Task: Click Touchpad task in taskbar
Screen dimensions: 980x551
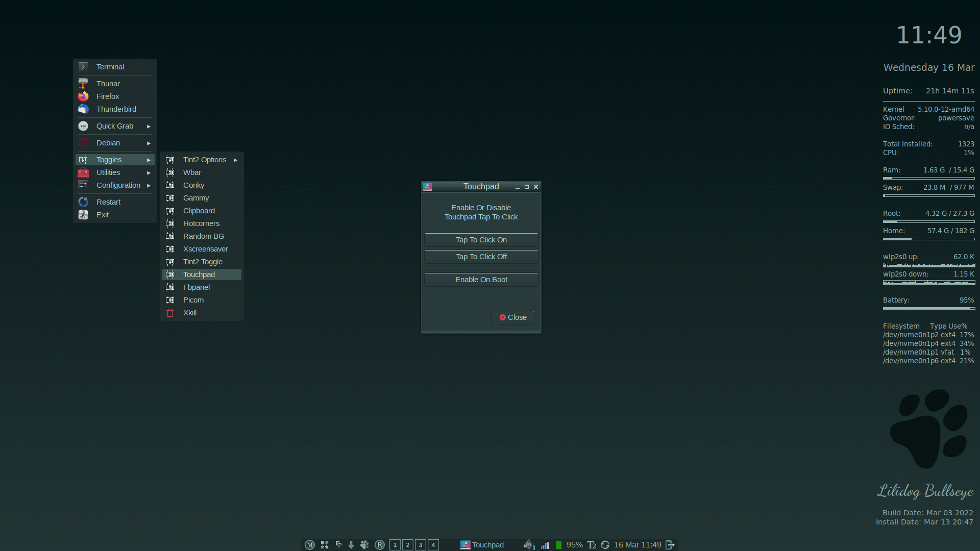Action: point(482,545)
